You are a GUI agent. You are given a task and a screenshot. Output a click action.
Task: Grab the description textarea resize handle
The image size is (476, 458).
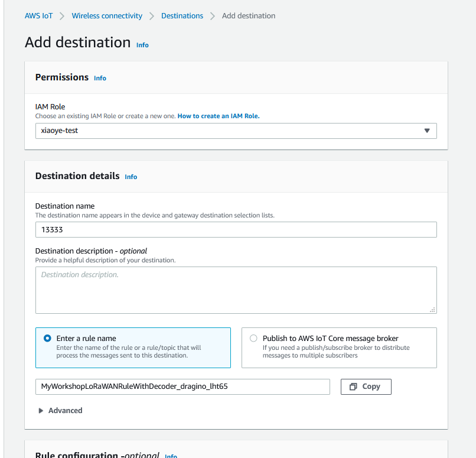[432, 310]
